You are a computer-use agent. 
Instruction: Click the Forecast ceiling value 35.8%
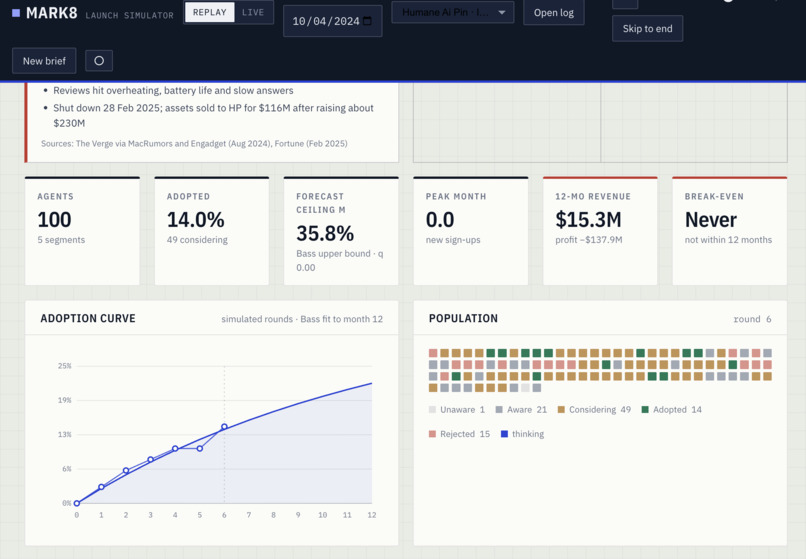pos(325,233)
